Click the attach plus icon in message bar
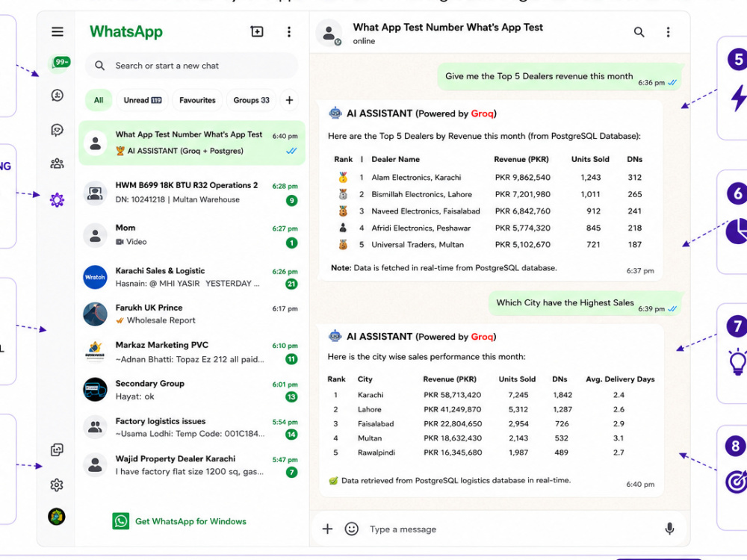747x560 pixels. click(327, 529)
